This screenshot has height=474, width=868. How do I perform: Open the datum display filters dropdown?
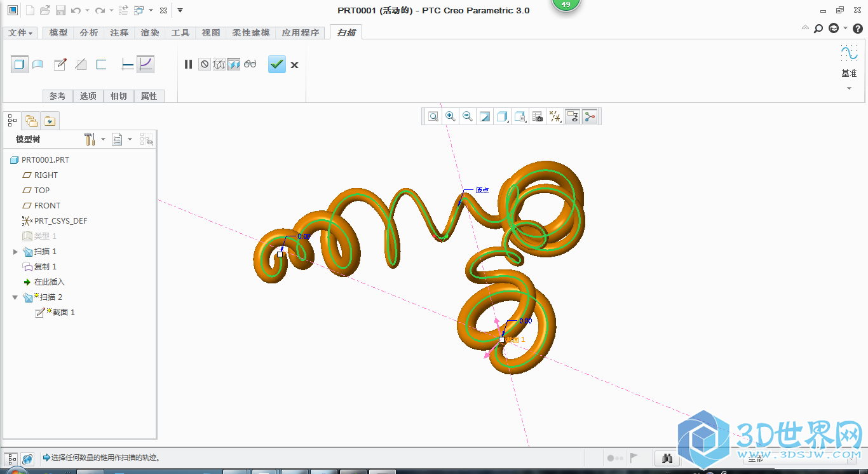(555, 116)
